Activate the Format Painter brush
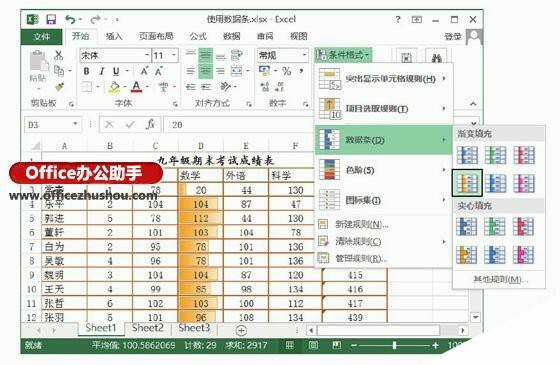Viewport: 560px width, 365px height. pyautogui.click(x=59, y=87)
